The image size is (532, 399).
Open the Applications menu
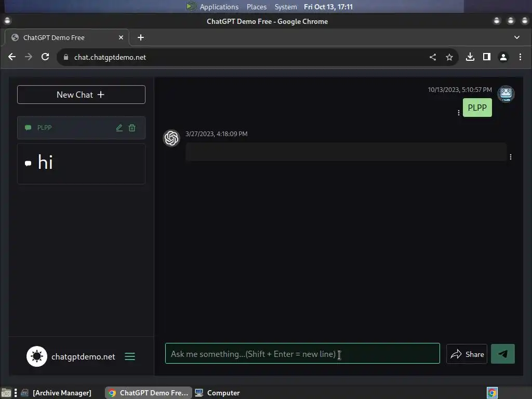(219, 7)
